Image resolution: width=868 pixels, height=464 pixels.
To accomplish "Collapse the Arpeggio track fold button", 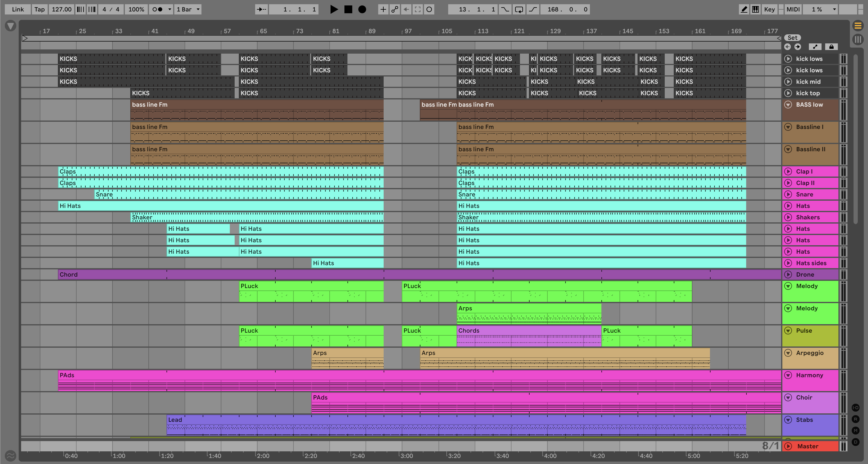I will click(788, 353).
